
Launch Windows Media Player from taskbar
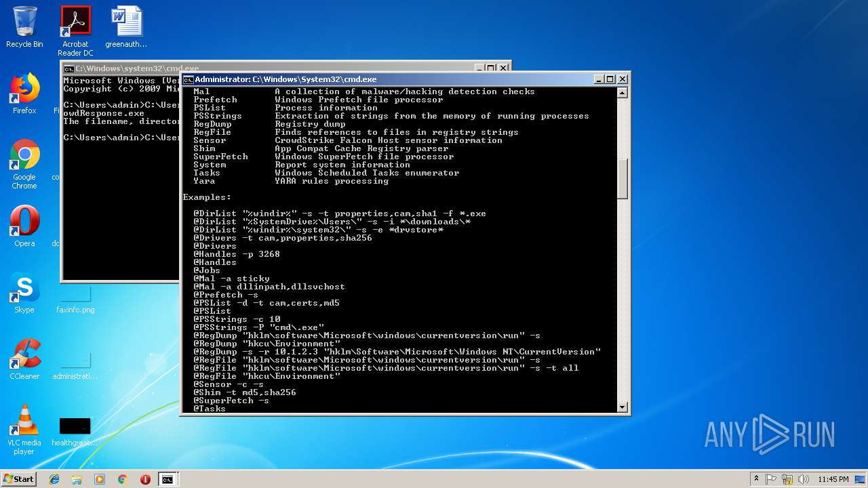coord(100,479)
